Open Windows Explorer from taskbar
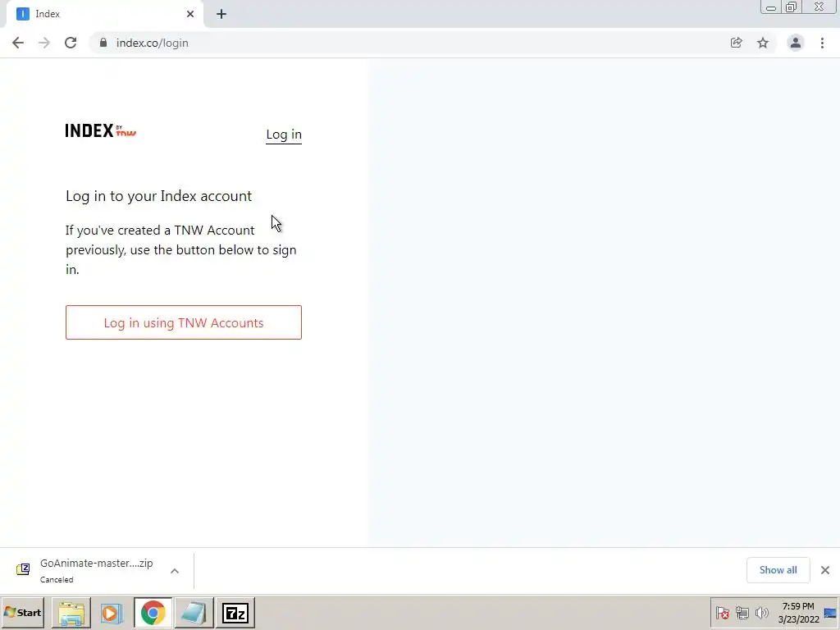Screen dimensions: 840x630 tap(71, 612)
